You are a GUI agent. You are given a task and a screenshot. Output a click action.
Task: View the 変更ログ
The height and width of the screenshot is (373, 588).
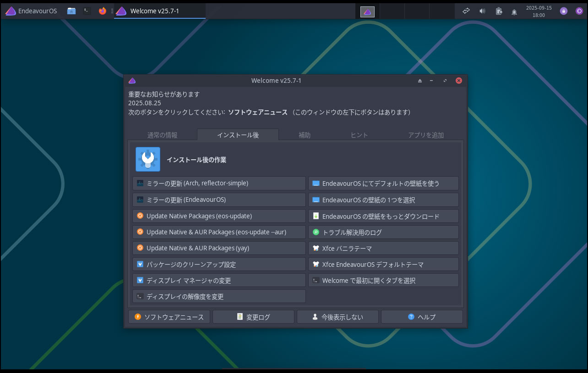tap(253, 317)
